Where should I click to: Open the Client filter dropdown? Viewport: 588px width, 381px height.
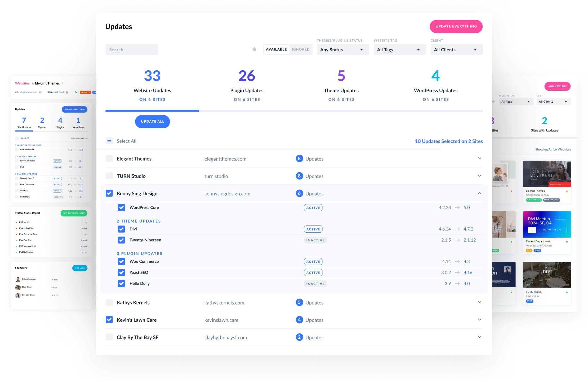455,49
